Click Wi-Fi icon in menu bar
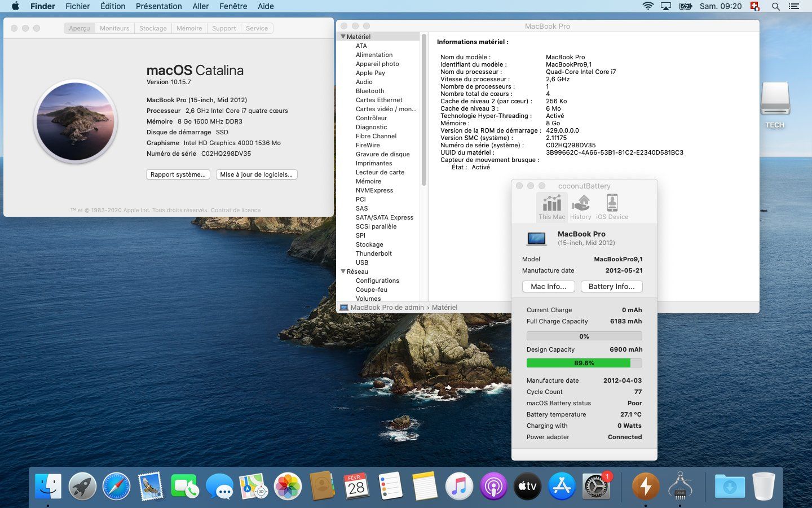 point(648,6)
